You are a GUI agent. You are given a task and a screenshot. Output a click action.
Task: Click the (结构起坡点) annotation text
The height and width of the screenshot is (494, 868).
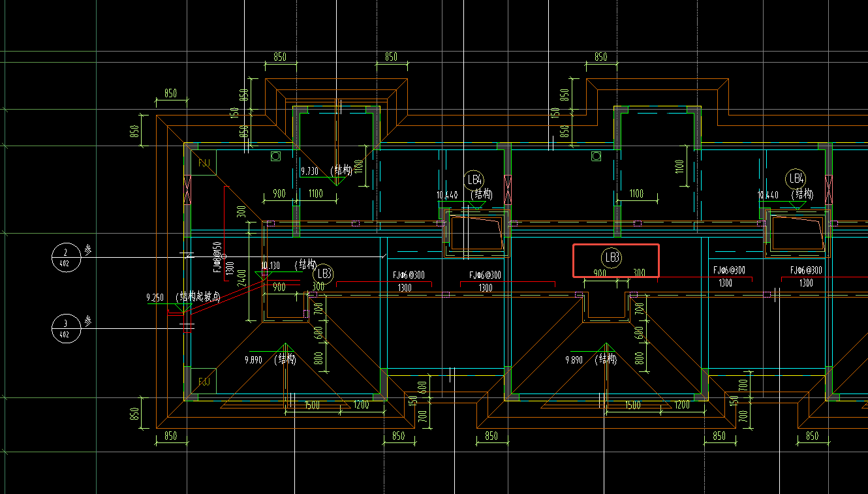click(198, 297)
